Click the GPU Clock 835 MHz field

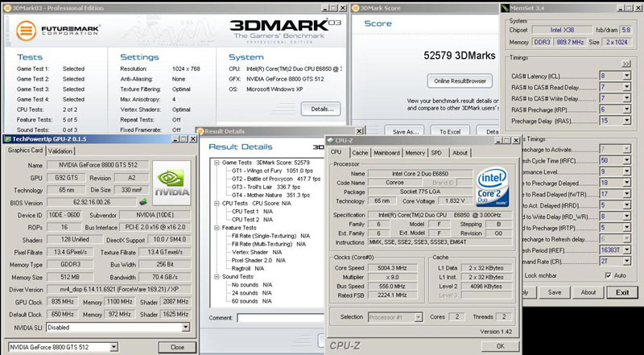coord(63,302)
